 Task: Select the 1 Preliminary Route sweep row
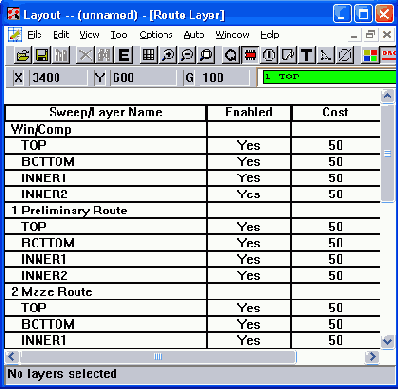106,210
